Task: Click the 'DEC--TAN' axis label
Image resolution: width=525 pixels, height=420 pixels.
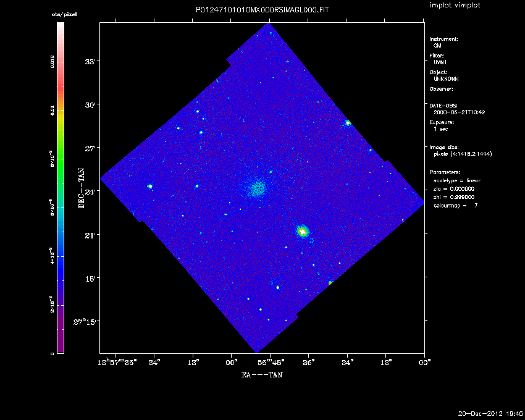Action: pos(82,188)
